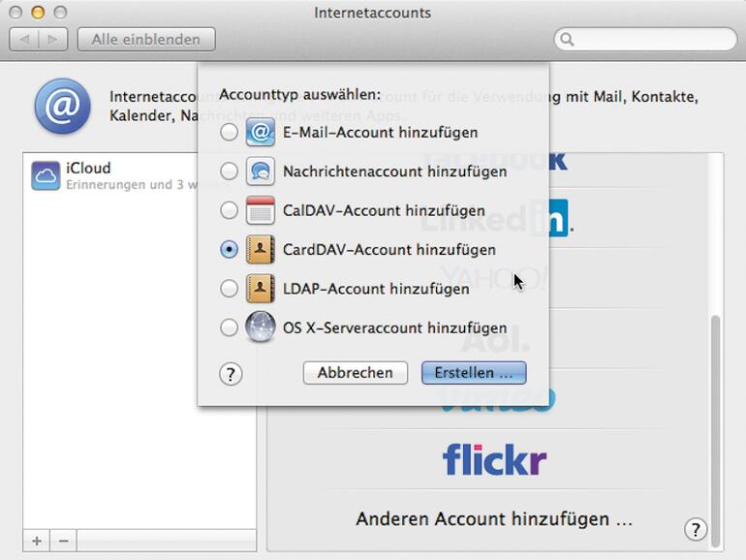Click the plus button to add account

pyautogui.click(x=37, y=541)
